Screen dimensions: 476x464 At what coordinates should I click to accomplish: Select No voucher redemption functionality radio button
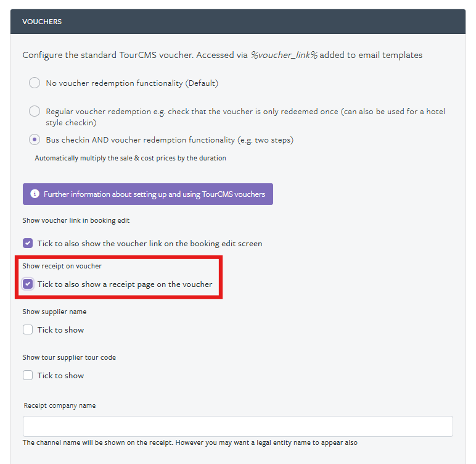[x=35, y=83]
